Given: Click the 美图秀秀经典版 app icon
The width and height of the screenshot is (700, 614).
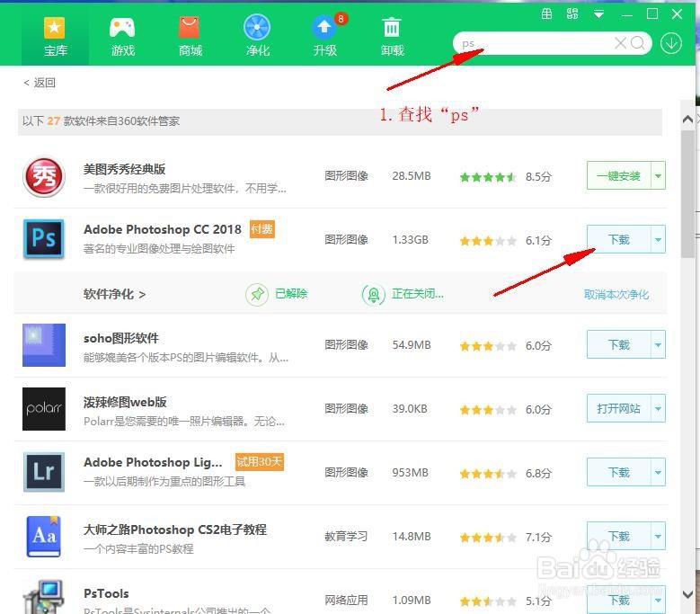Looking at the screenshot, I should pos(44,177).
